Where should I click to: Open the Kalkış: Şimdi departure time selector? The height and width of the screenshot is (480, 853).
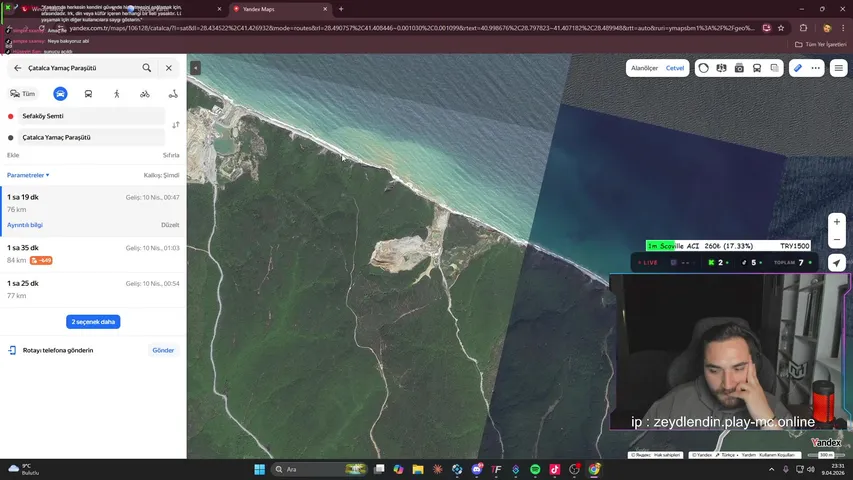click(x=162, y=175)
